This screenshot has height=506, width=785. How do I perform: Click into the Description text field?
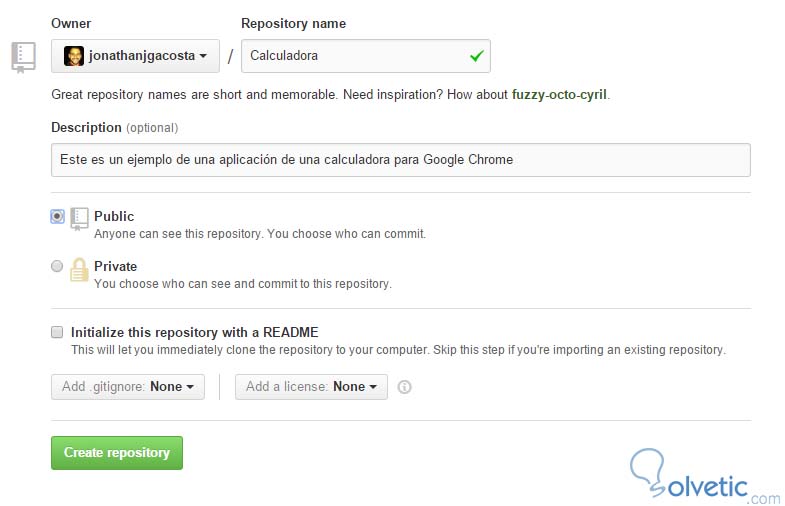point(400,160)
